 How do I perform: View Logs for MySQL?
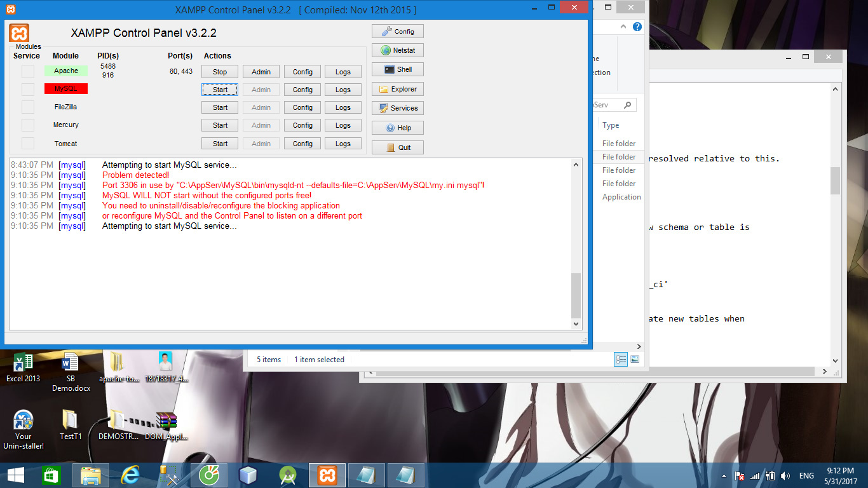coord(343,90)
